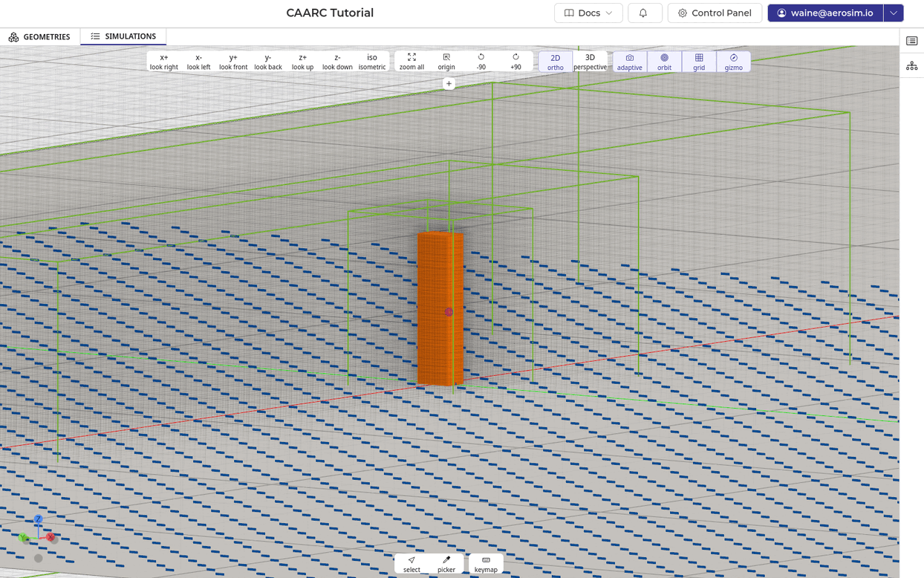Select the y+ look front view

point(233,62)
